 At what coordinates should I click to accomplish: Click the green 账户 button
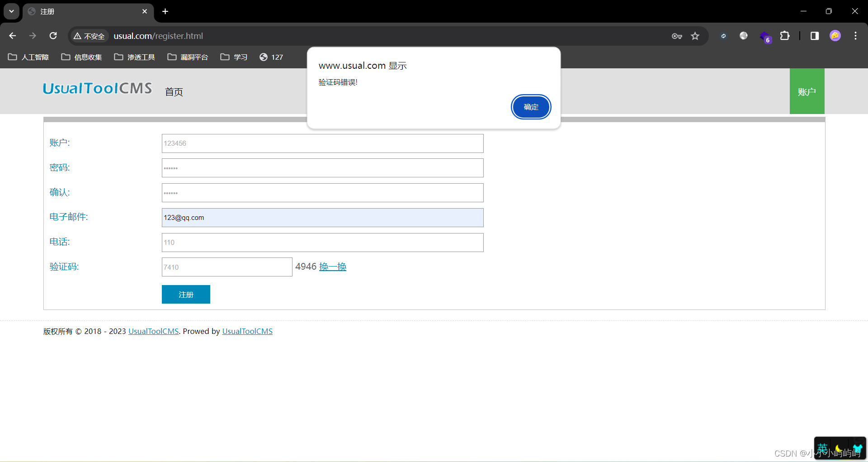tap(807, 91)
